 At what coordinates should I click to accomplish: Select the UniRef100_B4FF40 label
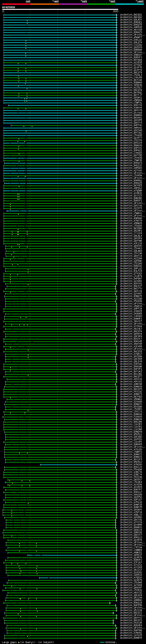click(131, 125)
